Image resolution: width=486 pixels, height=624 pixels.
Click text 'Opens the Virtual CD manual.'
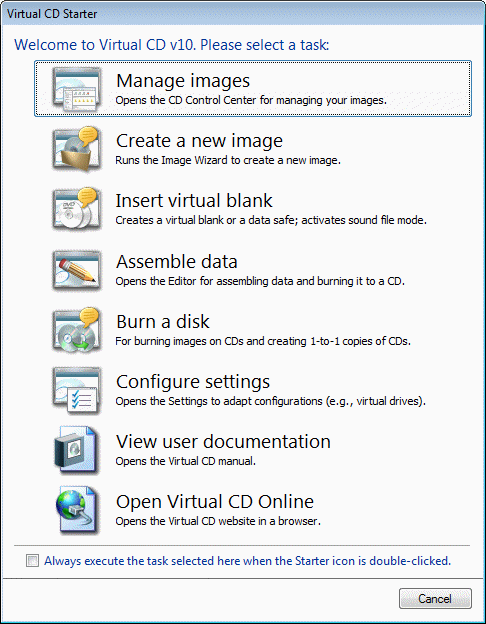(185, 461)
